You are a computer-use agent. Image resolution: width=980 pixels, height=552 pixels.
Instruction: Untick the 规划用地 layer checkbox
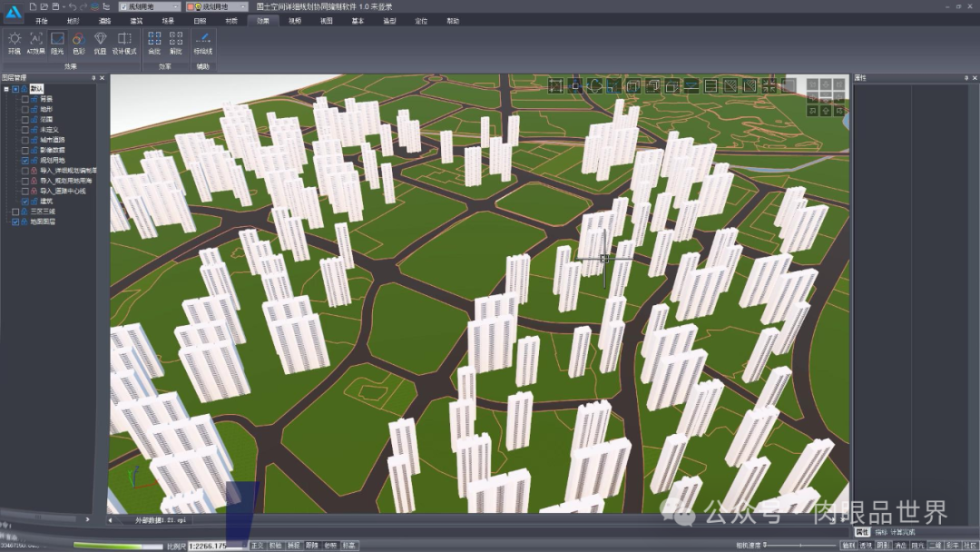[x=25, y=160]
